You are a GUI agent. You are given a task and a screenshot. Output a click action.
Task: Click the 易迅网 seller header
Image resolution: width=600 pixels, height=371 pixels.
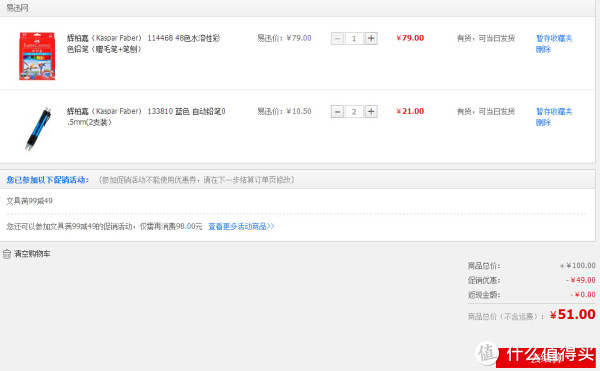[x=17, y=8]
